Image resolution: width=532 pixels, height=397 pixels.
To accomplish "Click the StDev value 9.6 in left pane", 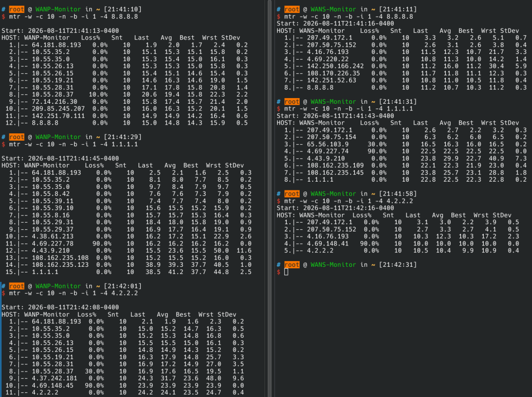I will (238, 378).
